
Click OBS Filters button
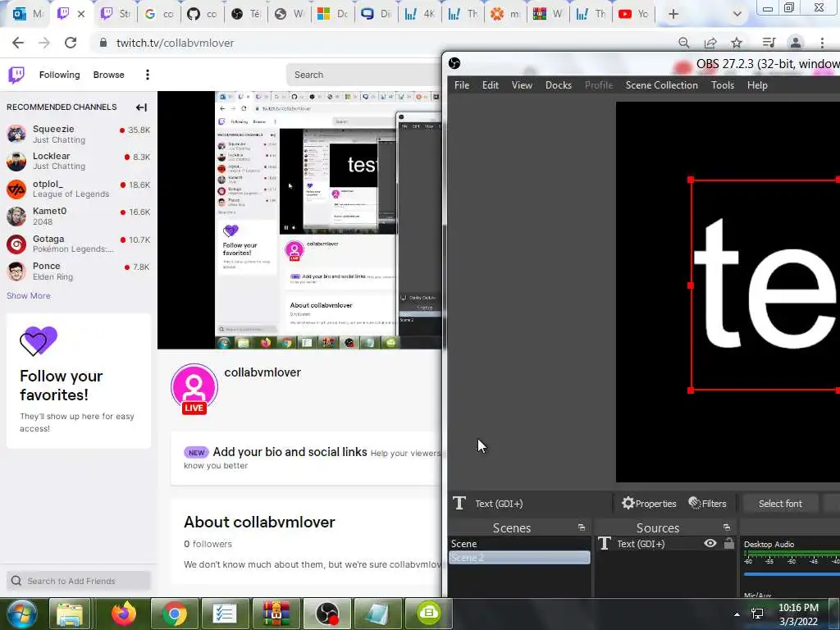point(708,504)
